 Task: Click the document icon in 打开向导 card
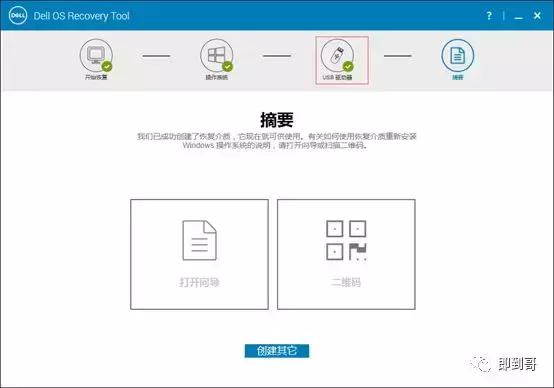[199, 240]
